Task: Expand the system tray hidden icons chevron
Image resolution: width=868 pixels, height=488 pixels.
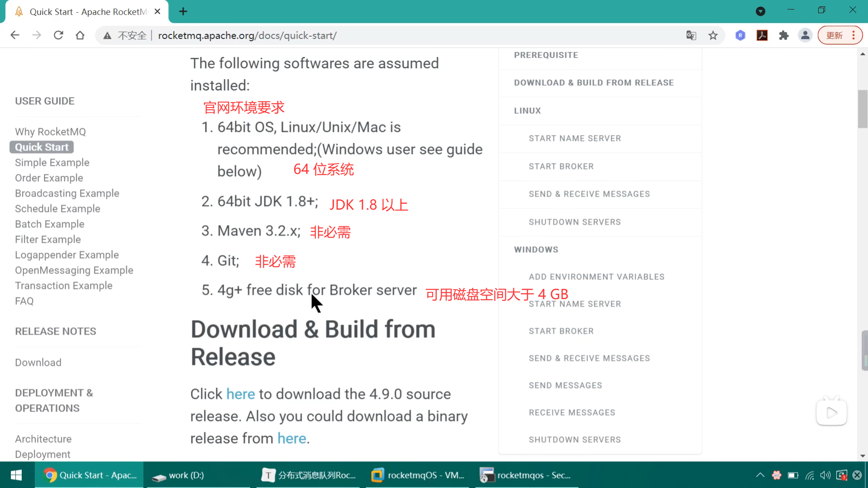Action: pyautogui.click(x=760, y=475)
